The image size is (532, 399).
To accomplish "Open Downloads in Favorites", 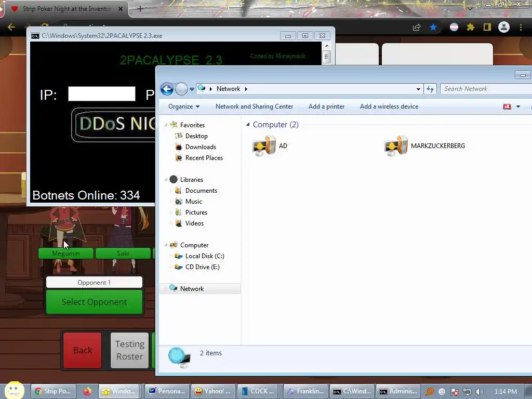I will [200, 147].
